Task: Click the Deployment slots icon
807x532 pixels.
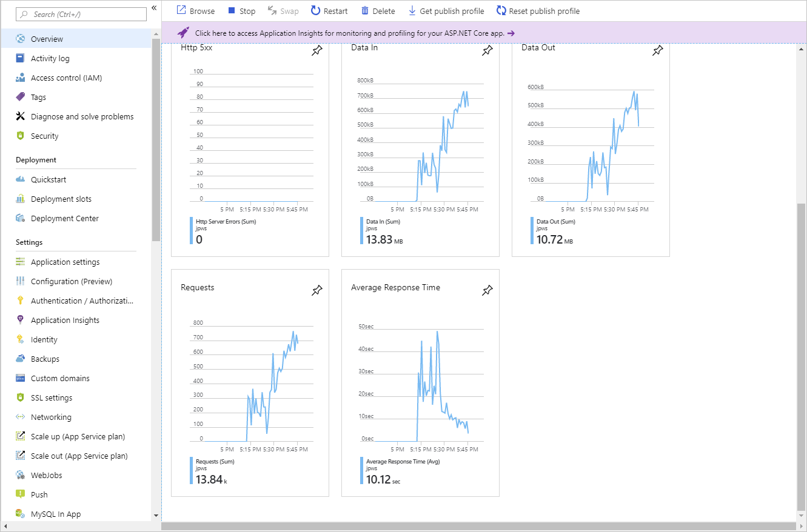Action: (x=21, y=199)
